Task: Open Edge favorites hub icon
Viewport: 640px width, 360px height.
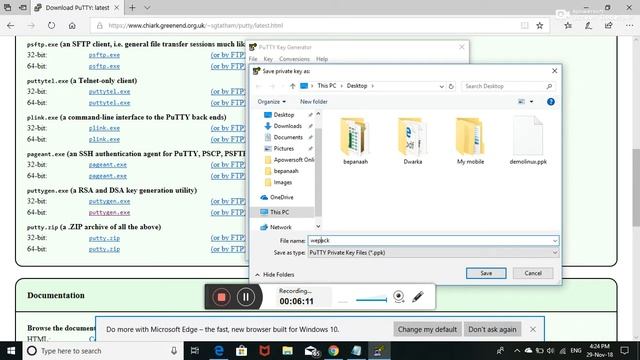Action: coord(568,25)
